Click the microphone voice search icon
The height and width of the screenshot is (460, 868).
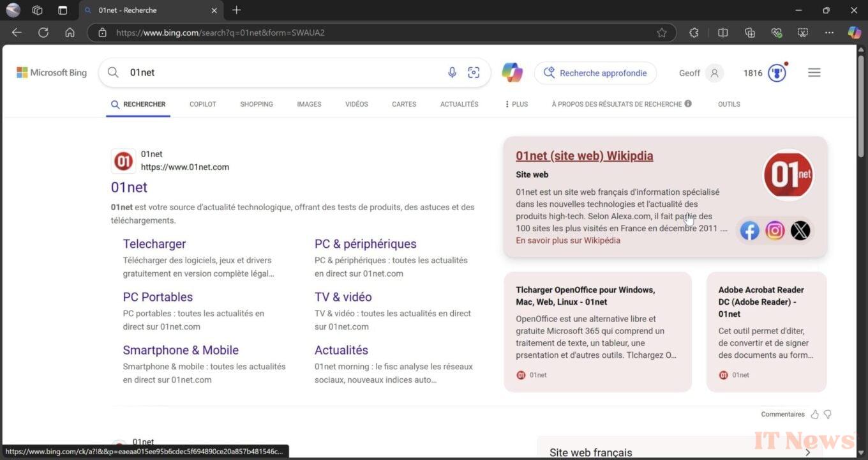click(452, 73)
